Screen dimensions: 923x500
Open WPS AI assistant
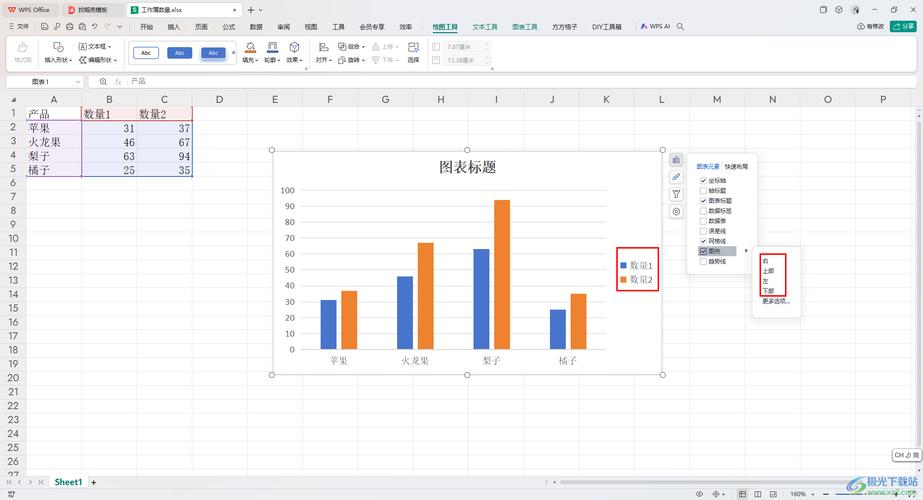pyautogui.click(x=655, y=27)
